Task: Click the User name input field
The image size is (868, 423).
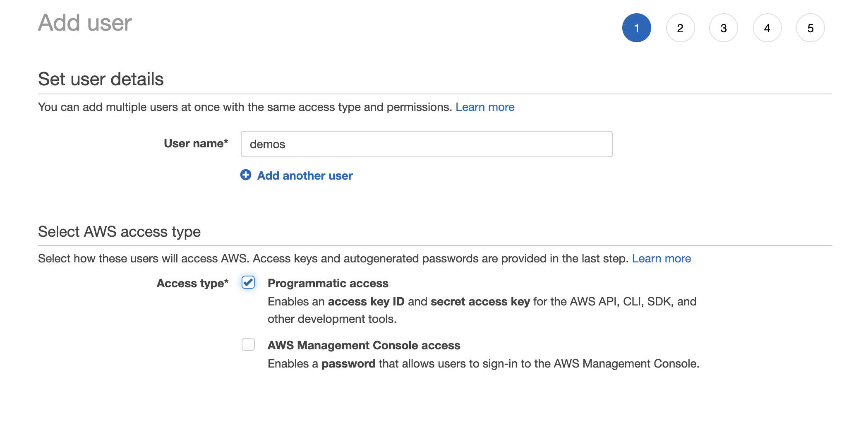Action: point(427,144)
